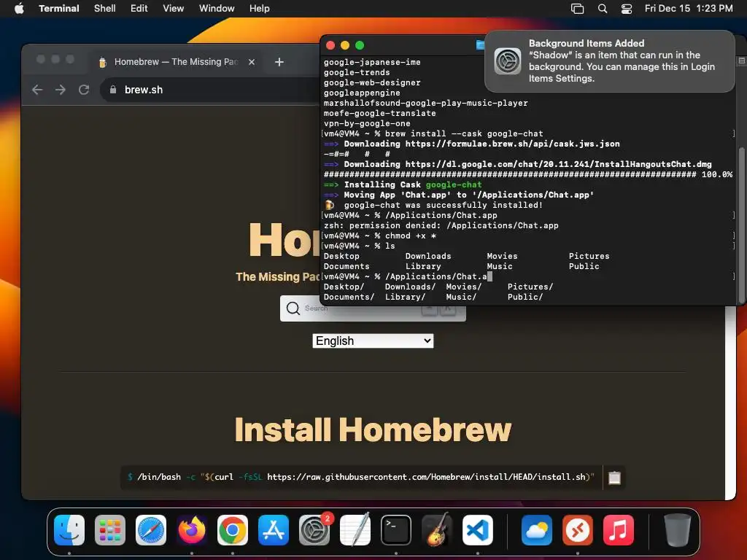Click the green google-chat cask name

click(x=454, y=184)
